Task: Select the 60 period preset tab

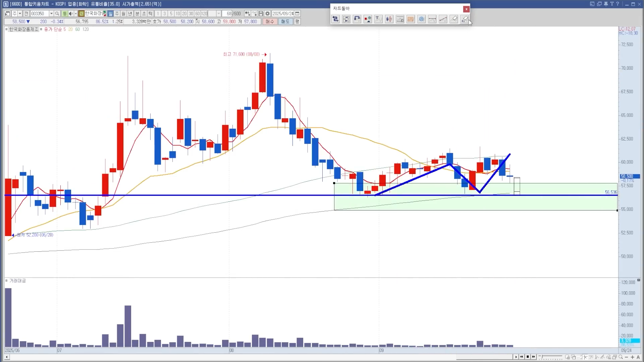Action: 198,14
